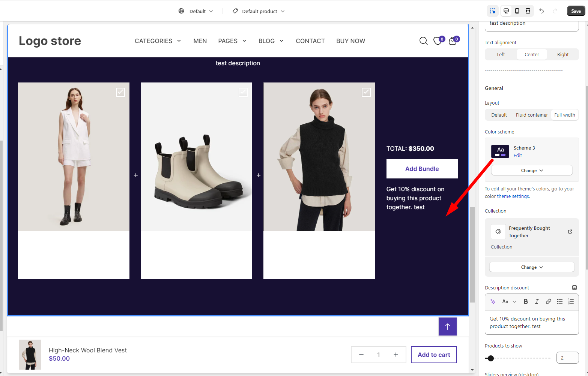Click the AI sparkle icon in text editor

[x=493, y=301]
